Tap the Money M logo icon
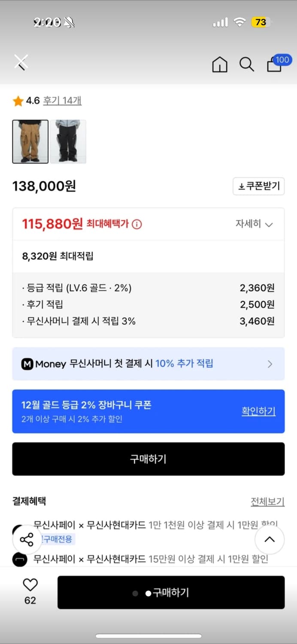The width and height of the screenshot is (297, 644). coord(27,364)
